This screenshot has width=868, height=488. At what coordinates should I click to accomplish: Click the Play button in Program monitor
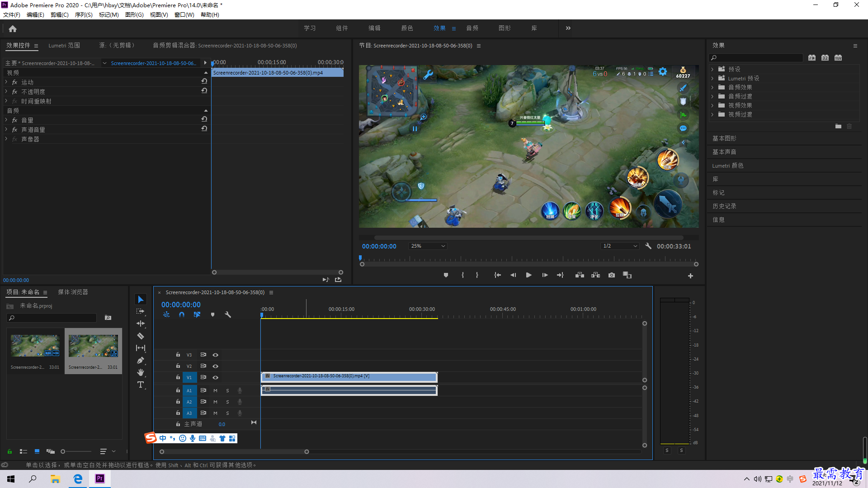coord(528,275)
